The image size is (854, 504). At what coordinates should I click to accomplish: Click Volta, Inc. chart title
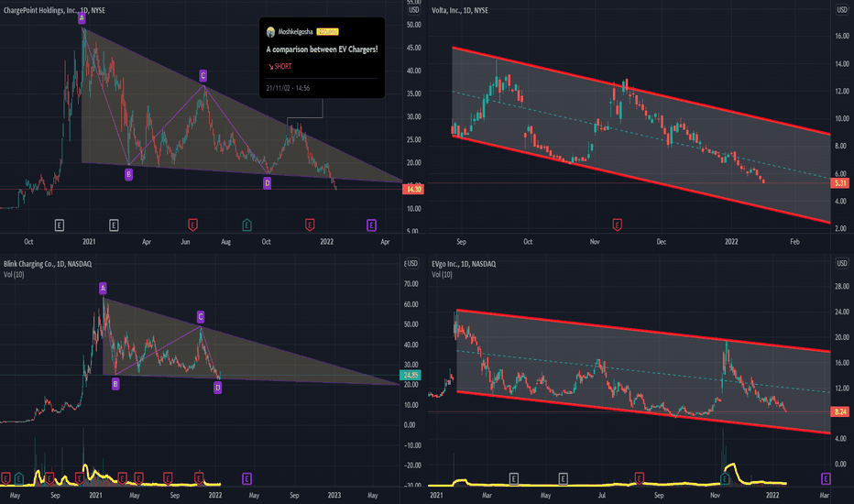click(460, 10)
